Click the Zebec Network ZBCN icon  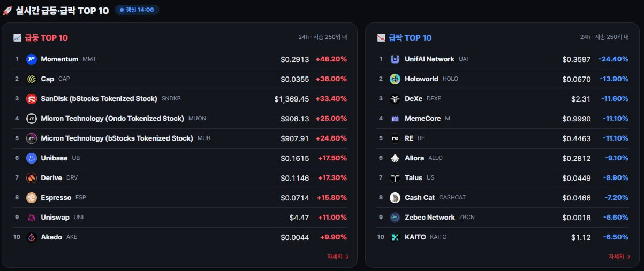(x=395, y=218)
